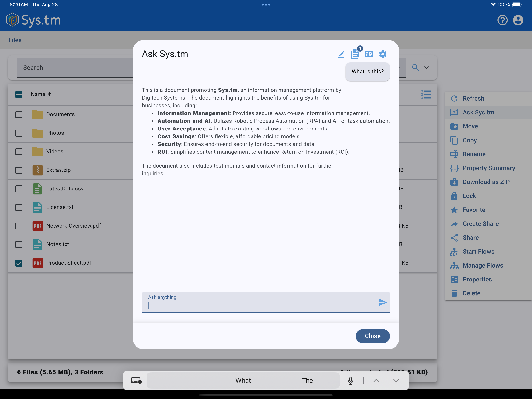Click the 'What is this?' chat bubble

pos(367,72)
